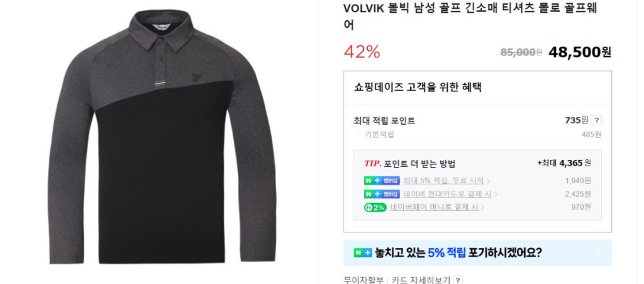Screen dimensions: 644x284
Task: Click the green N 2% badge
Action: [x=375, y=208]
